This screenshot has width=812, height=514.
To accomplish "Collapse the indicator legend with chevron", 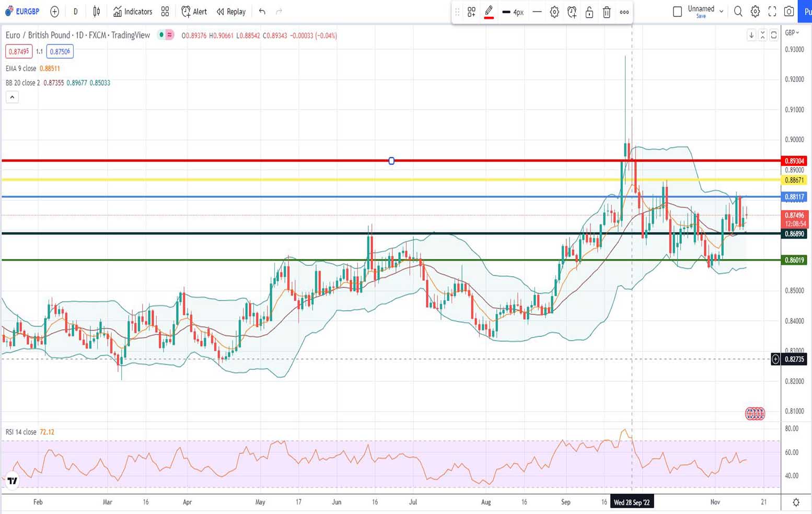I will click(x=12, y=97).
